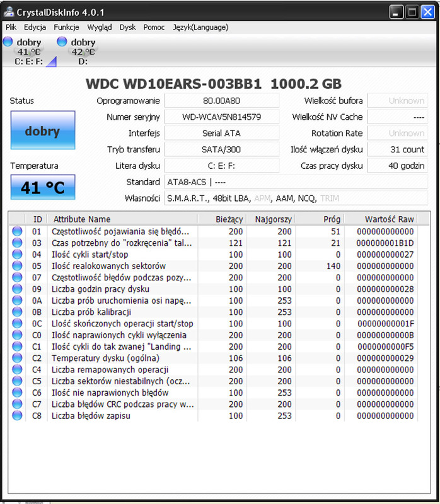Click the Czas pracy dysku value 40 godzin

click(398, 166)
